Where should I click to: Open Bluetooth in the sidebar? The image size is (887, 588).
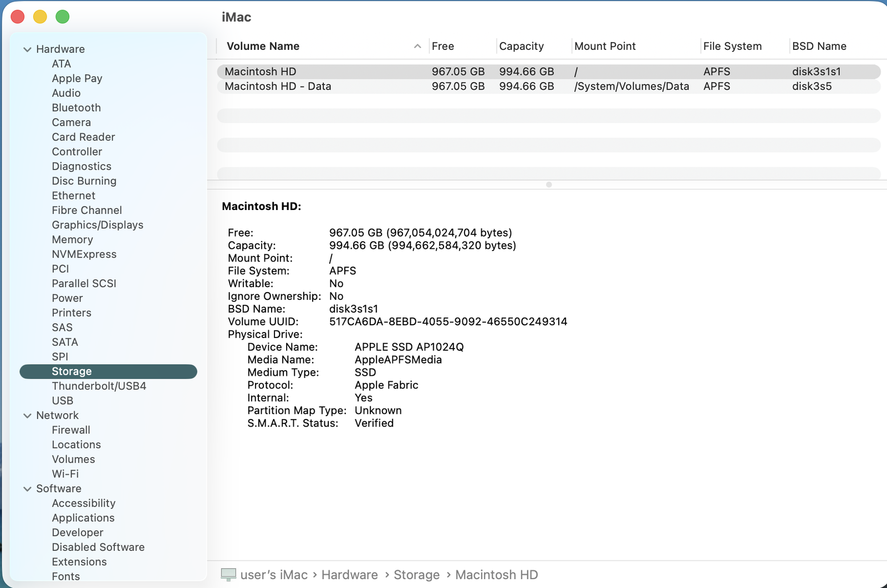pyautogui.click(x=76, y=108)
